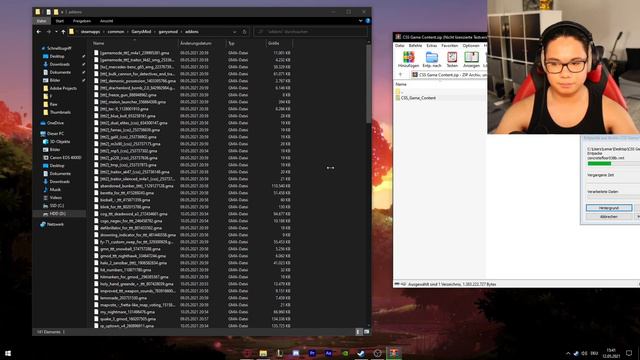Go up one level in WinRAR

(400, 75)
